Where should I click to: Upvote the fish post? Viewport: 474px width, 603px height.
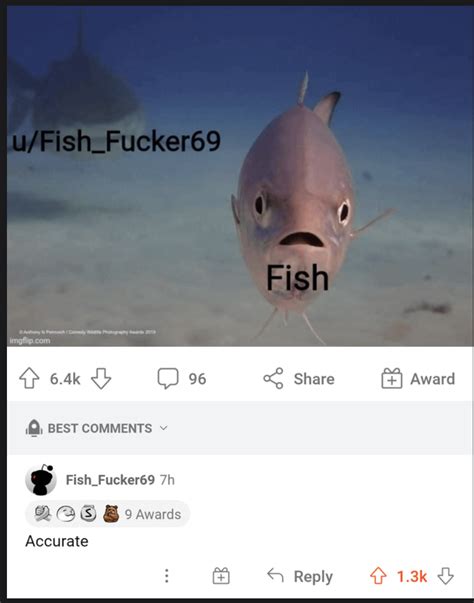click(x=29, y=378)
